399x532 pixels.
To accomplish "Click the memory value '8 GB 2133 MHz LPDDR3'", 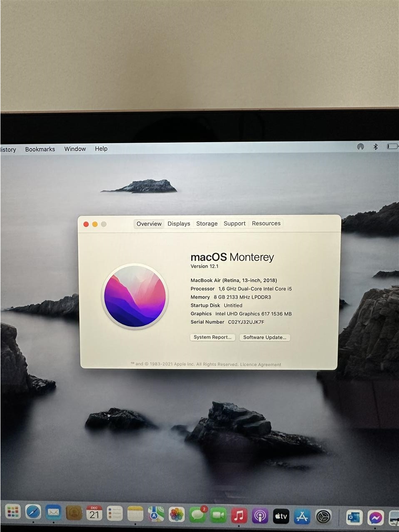I will pos(242,297).
